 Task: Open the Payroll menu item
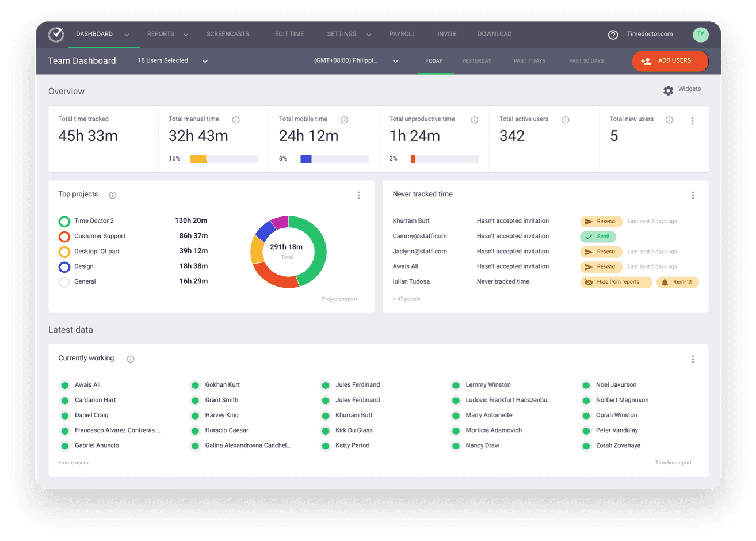tap(402, 35)
